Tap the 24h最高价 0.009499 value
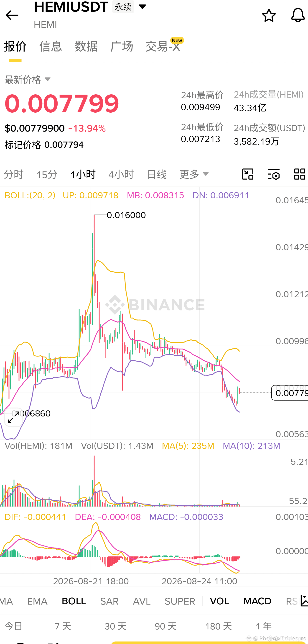Viewport: 308px width, 644px height. pos(200,107)
